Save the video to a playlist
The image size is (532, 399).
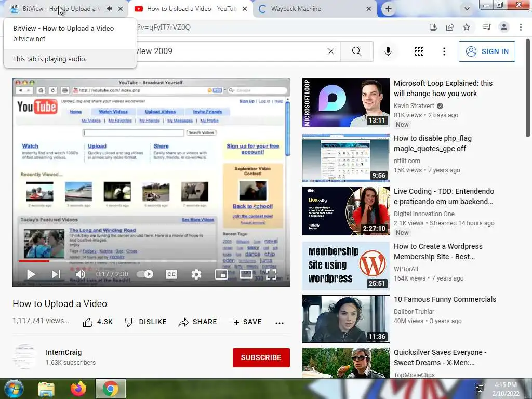[245, 322]
